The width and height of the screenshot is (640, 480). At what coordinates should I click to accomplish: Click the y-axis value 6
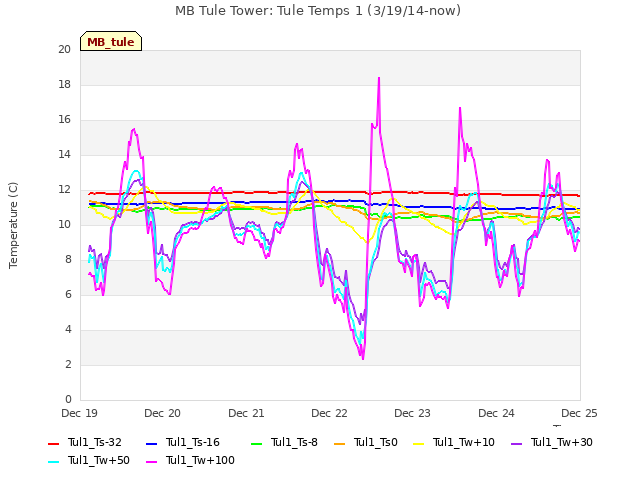point(68,295)
